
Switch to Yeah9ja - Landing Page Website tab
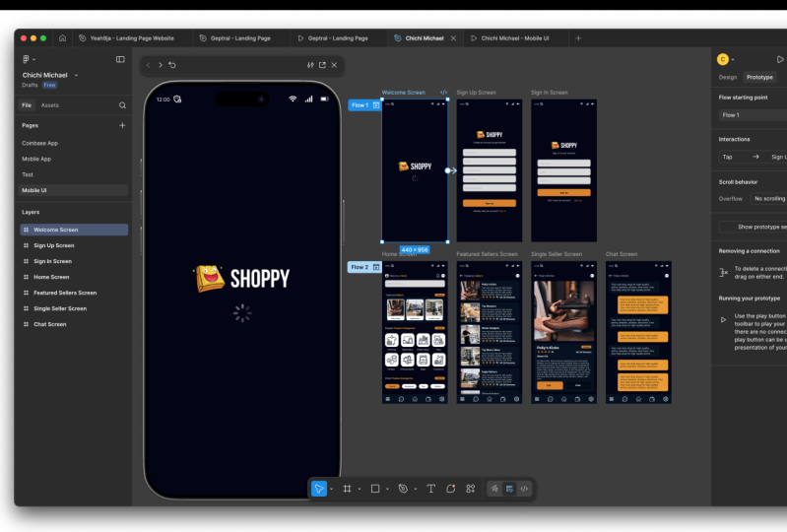tap(132, 38)
